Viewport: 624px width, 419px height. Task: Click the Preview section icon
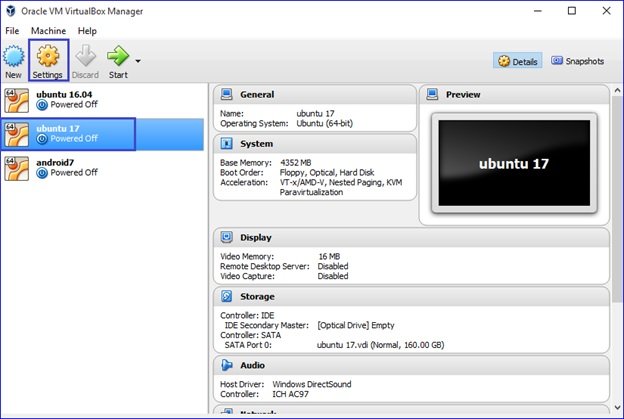coord(432,94)
